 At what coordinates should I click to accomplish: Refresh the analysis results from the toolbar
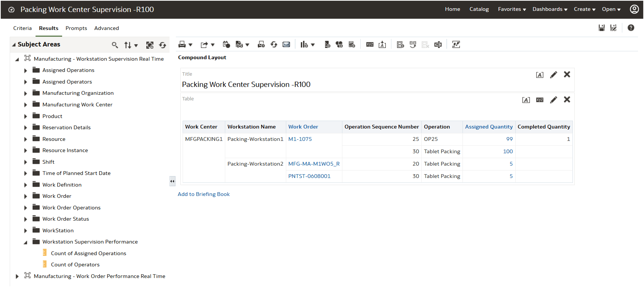(274, 45)
